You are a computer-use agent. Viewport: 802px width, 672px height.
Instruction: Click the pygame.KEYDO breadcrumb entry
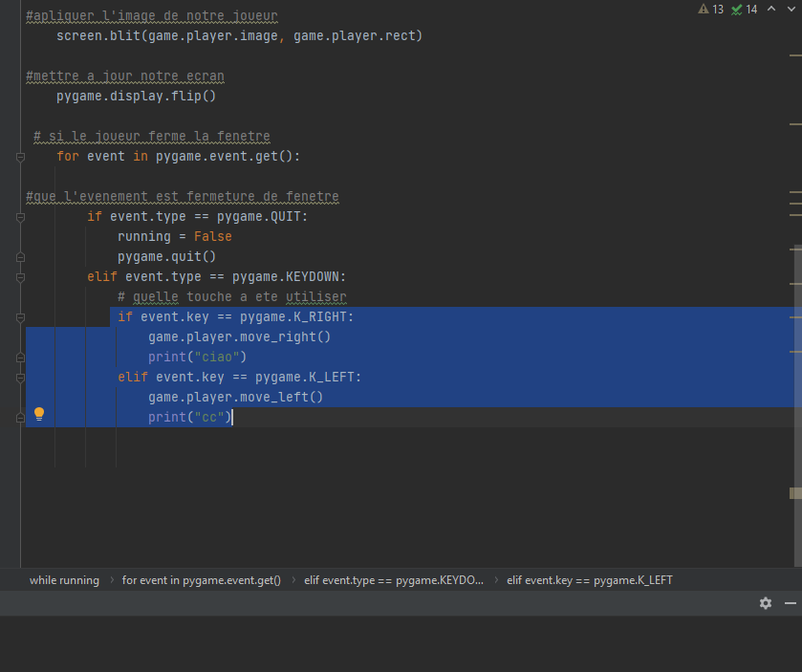pos(392,580)
